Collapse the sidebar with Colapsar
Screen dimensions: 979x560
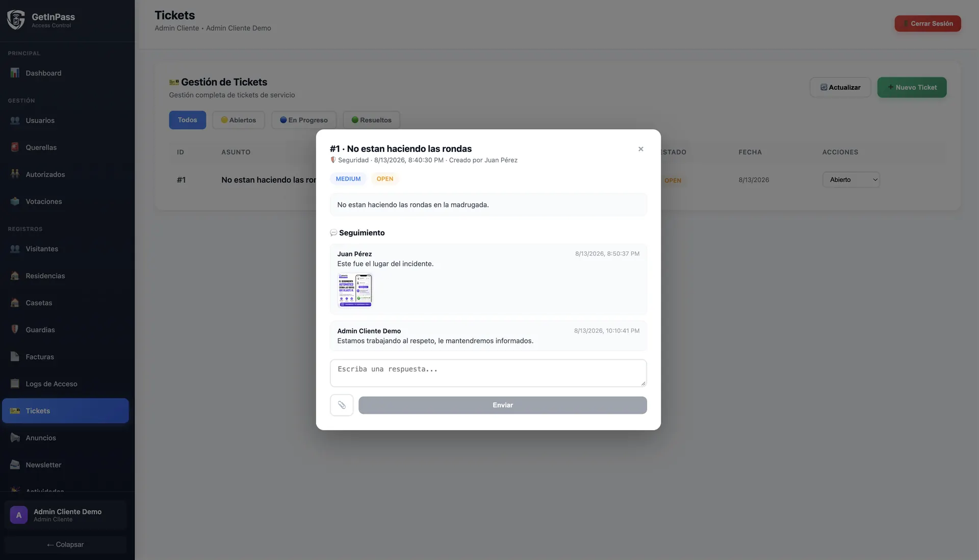pyautogui.click(x=65, y=544)
